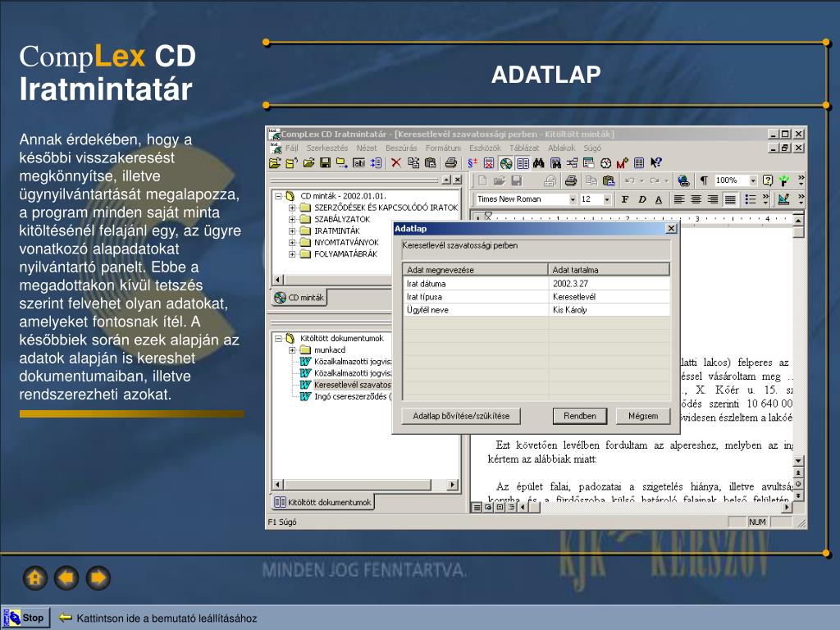Viewport: 840px width, 630px height.
Task: Click the printer icon in the top toolbar
Action: pos(451,163)
